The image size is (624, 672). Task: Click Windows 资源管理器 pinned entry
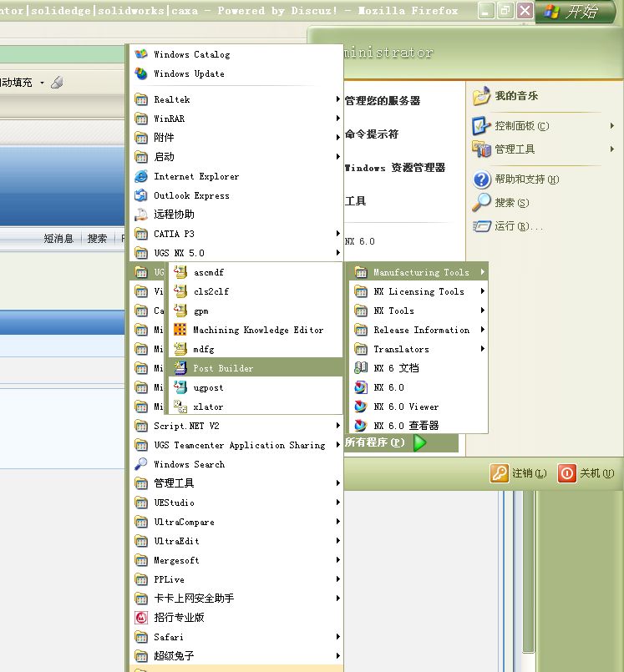394,168
